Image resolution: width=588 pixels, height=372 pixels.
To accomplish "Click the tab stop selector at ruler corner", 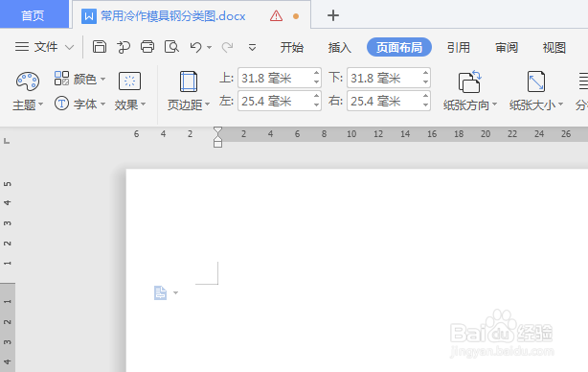I will pos(7,141).
